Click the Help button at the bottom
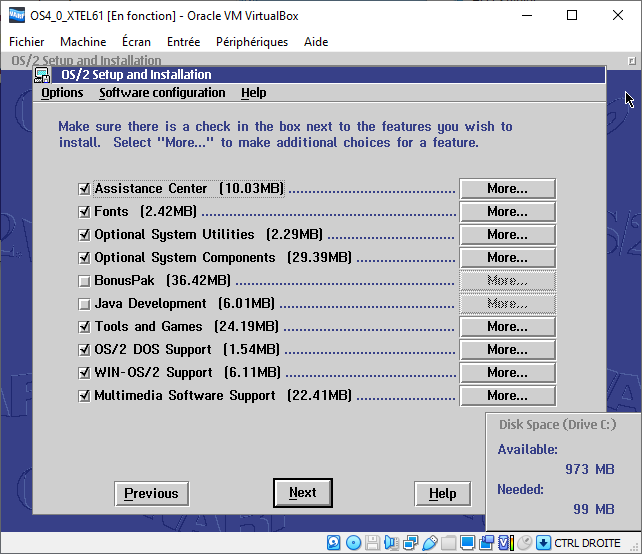Image resolution: width=642 pixels, height=554 pixels. (x=442, y=493)
